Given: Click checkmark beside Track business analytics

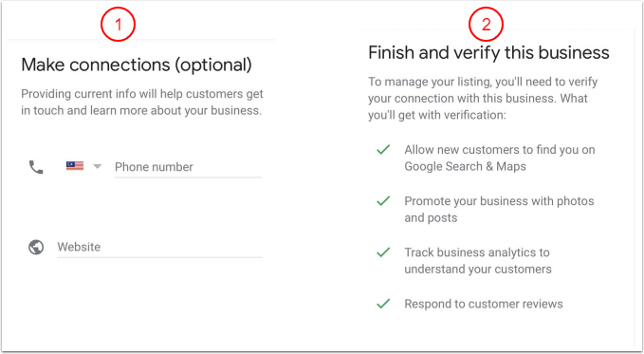Looking at the screenshot, I should tap(383, 252).
